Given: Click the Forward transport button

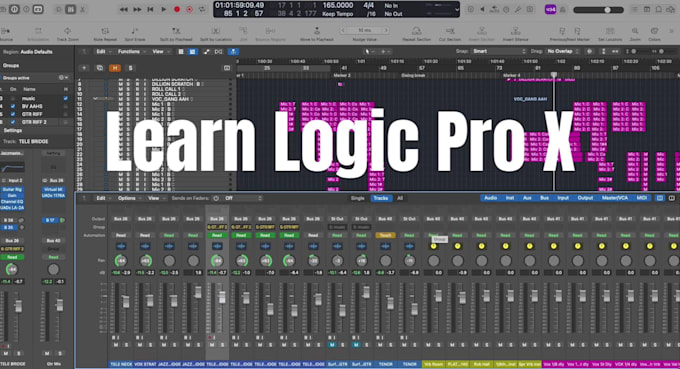Looking at the screenshot, I should 137,9.
